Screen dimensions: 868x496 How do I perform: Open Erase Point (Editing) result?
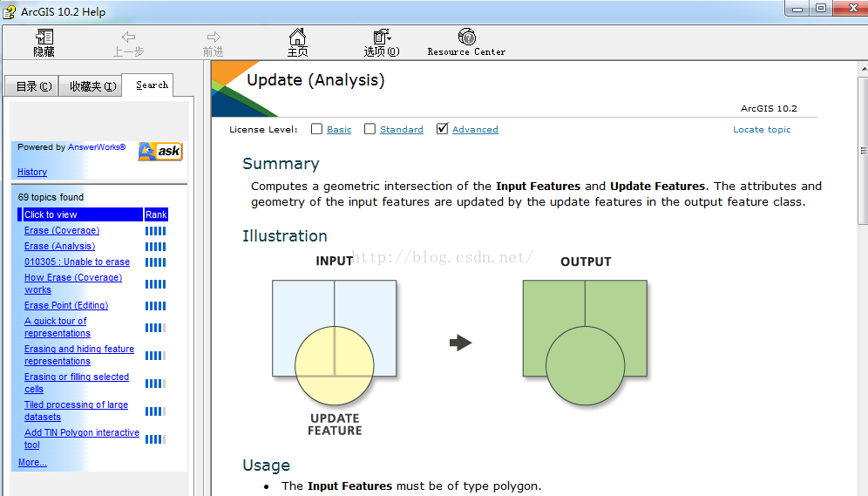coord(66,306)
